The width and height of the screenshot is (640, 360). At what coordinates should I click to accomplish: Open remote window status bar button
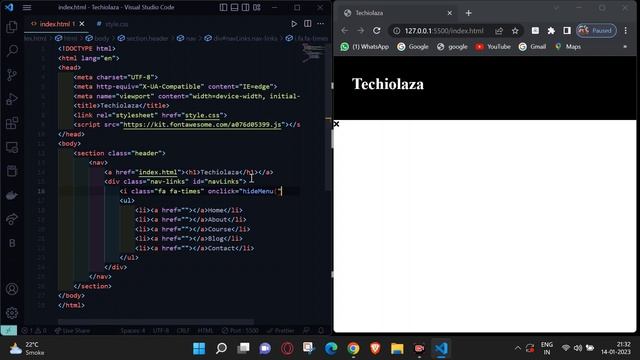9,331
